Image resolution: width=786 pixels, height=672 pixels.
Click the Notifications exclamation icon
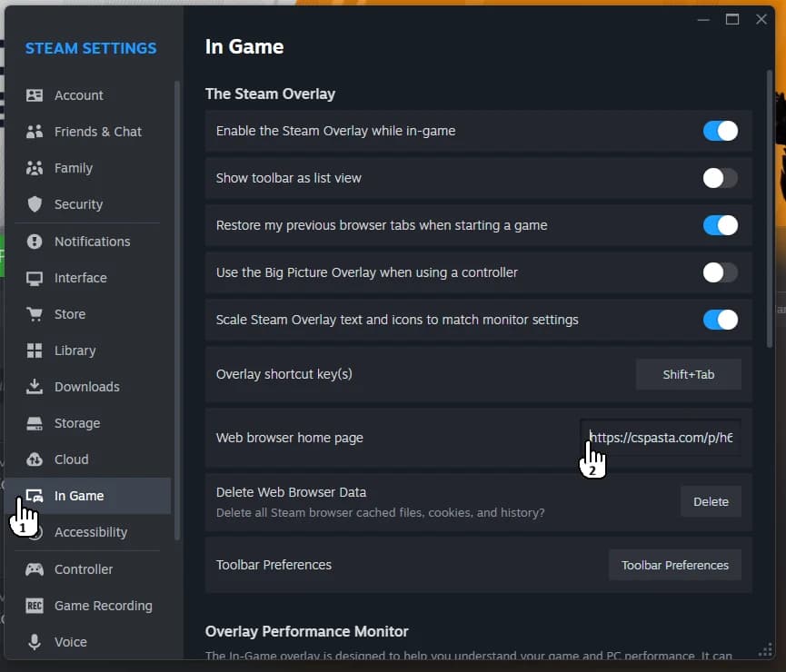coord(35,242)
